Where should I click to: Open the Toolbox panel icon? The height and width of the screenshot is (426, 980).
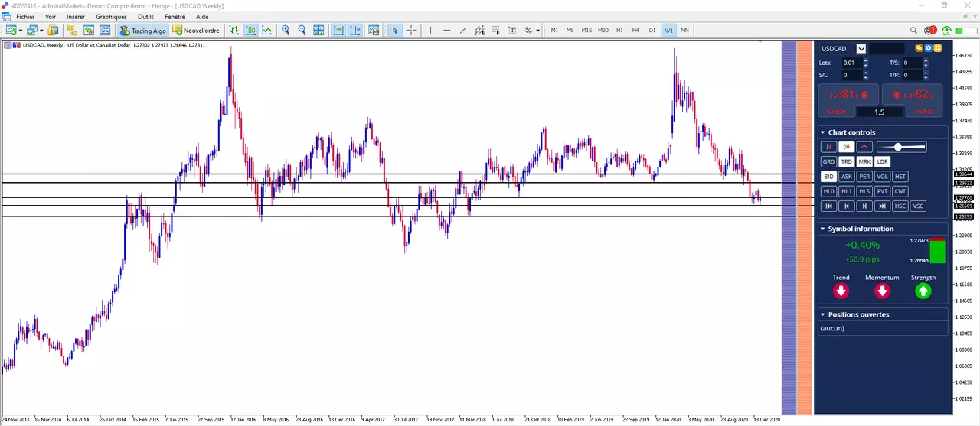coord(105,31)
